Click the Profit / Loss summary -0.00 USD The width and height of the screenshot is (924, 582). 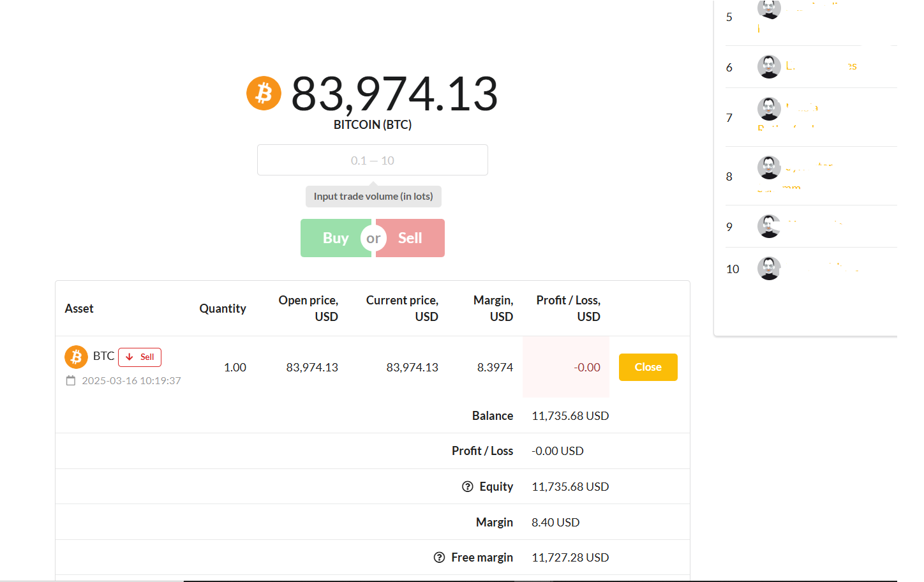[558, 451]
